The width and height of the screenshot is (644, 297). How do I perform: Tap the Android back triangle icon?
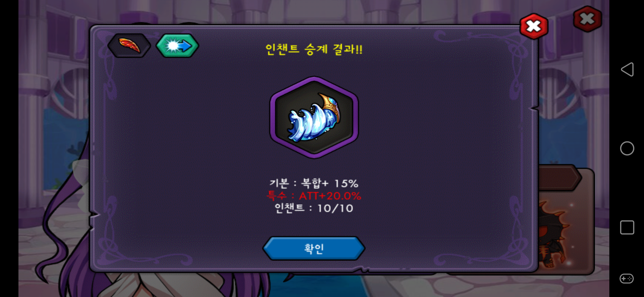click(627, 69)
